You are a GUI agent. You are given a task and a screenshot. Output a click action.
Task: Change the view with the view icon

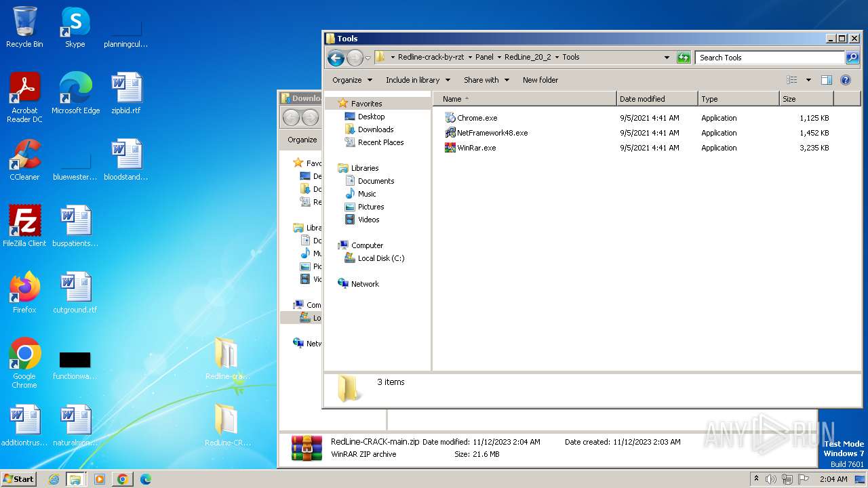point(791,80)
